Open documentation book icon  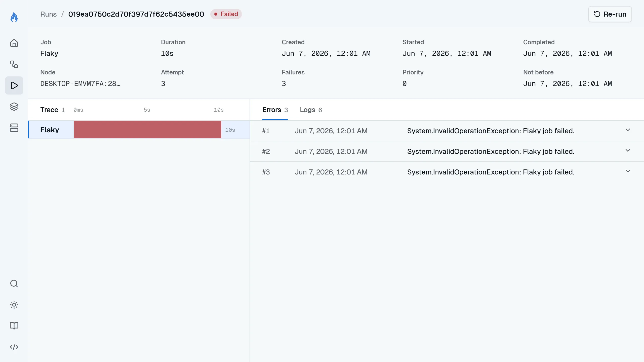pyautogui.click(x=14, y=326)
